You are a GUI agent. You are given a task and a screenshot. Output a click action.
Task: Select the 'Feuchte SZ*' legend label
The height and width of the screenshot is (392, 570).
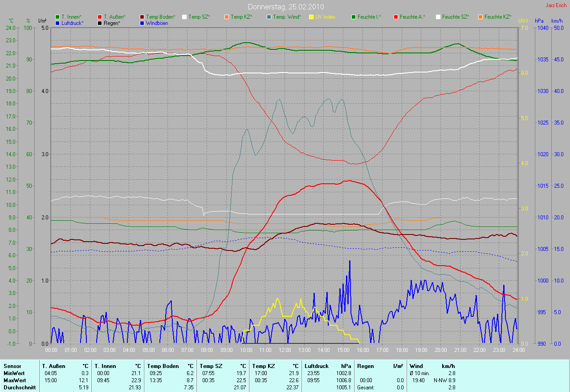[x=456, y=17]
